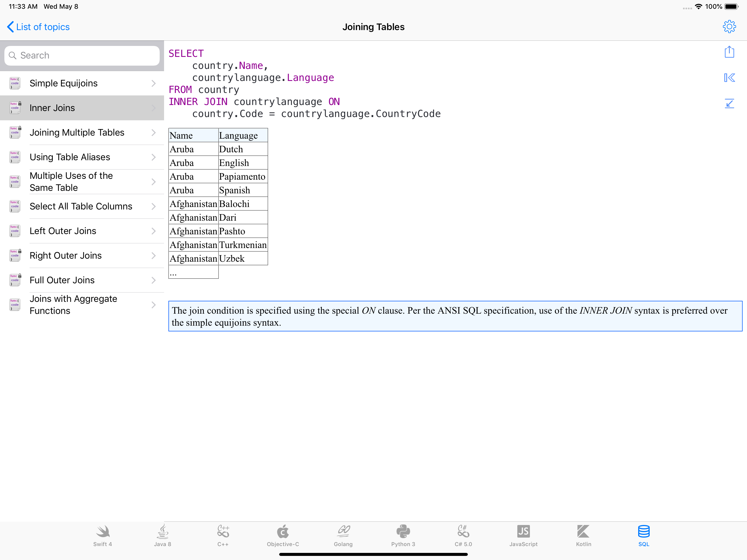Open the Using Table Aliases topic
Image resolution: width=747 pixels, height=560 pixels.
pyautogui.click(x=70, y=157)
